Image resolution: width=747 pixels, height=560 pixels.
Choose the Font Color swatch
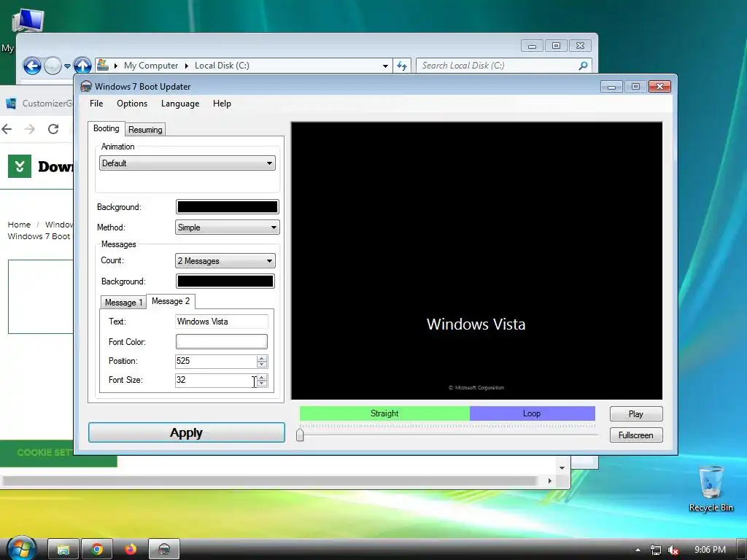coord(222,341)
